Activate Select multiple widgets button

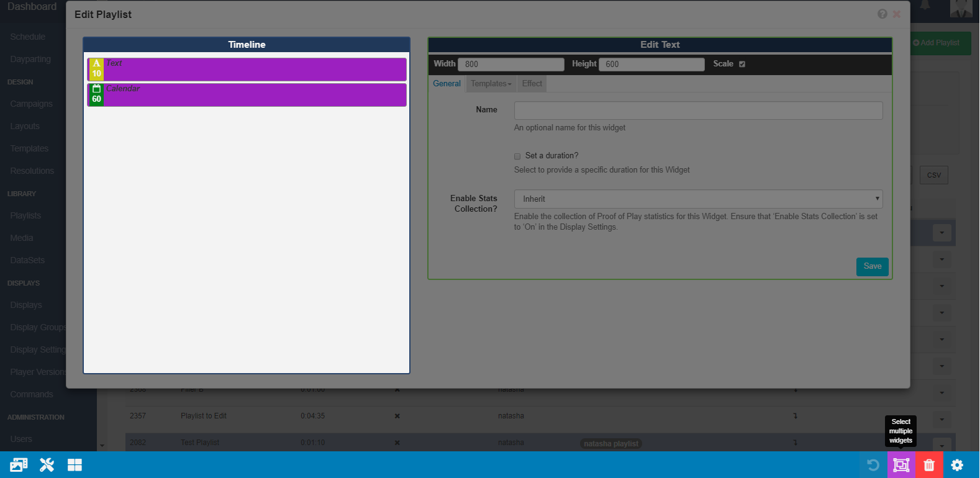point(901,465)
